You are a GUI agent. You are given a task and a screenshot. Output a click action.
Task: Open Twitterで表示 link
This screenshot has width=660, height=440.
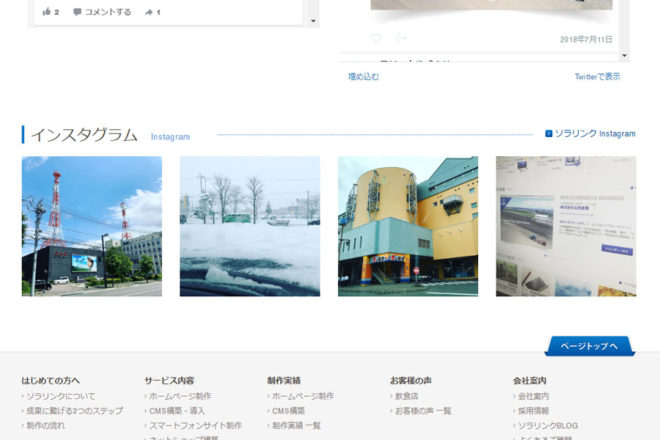coord(597,76)
